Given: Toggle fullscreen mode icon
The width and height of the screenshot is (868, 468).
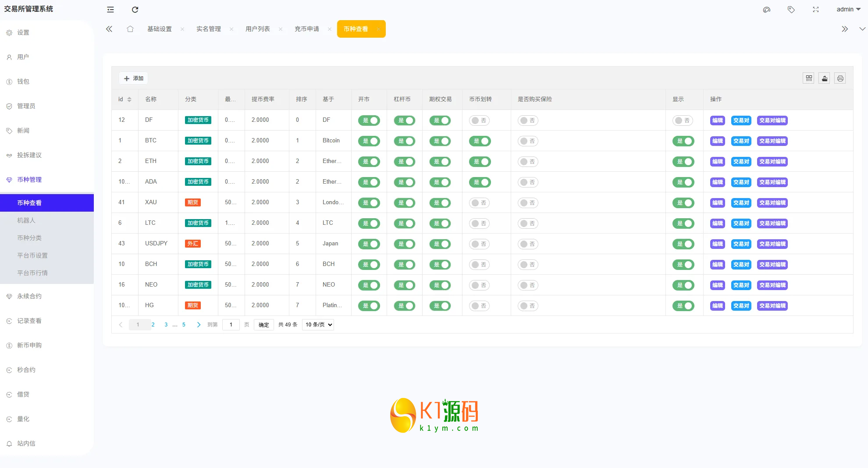Looking at the screenshot, I should [815, 10].
